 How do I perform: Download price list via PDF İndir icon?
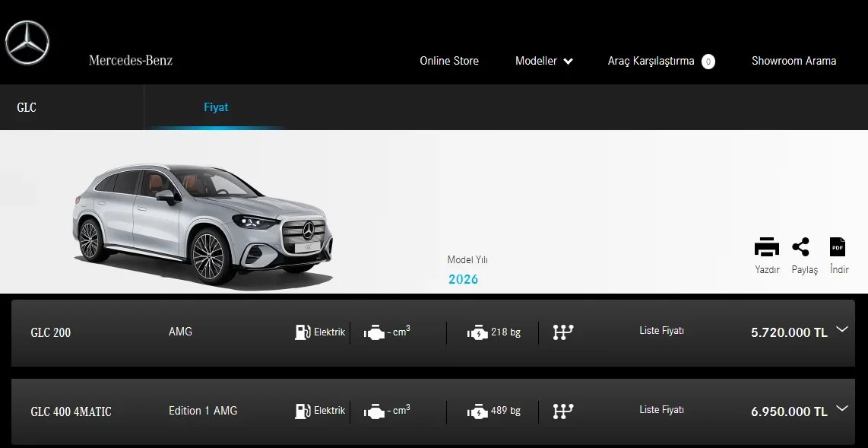(838, 247)
